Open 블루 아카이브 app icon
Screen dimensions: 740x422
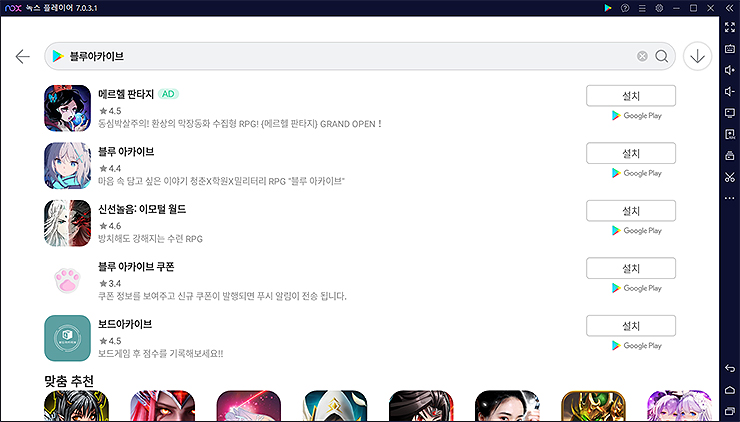point(67,166)
